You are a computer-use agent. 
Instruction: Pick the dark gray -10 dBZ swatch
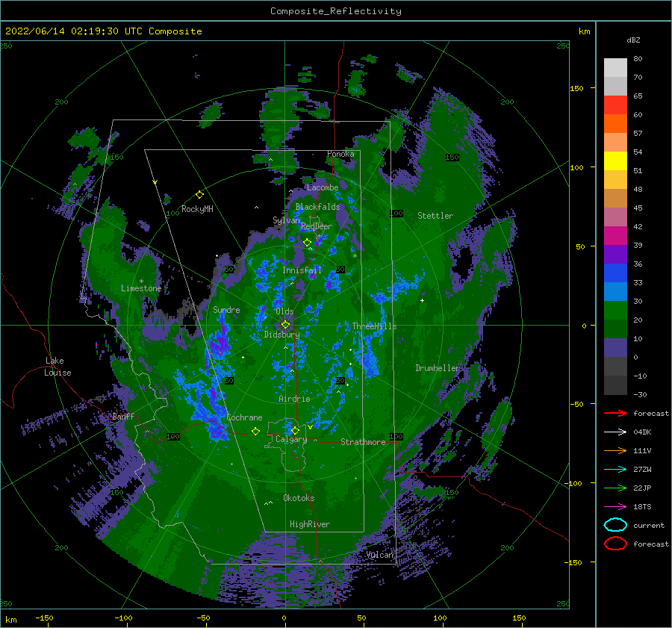click(615, 385)
